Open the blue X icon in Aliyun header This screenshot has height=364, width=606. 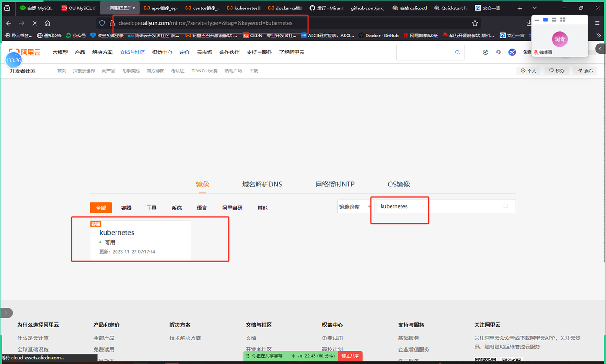point(512,53)
